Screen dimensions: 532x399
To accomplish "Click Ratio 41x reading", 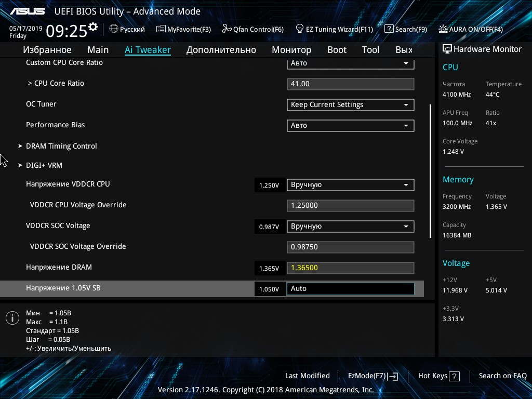I will coord(491,123).
